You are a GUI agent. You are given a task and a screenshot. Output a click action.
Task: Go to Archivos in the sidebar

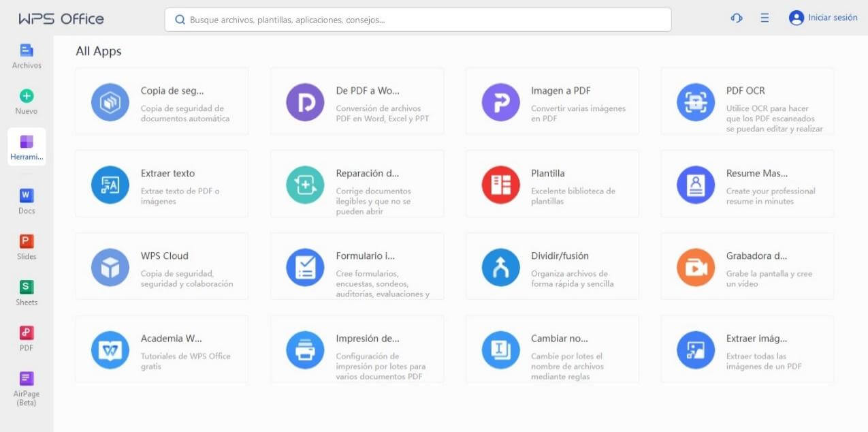pos(27,57)
